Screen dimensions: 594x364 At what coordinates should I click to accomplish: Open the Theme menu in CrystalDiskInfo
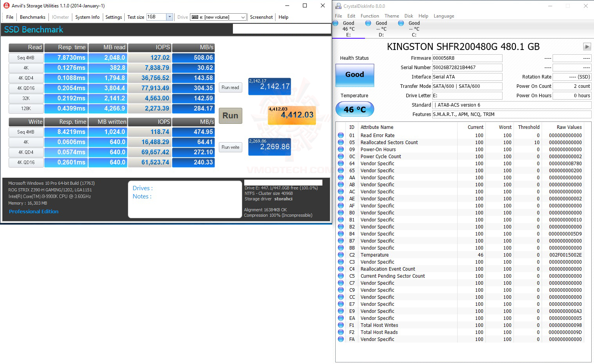pyautogui.click(x=392, y=16)
